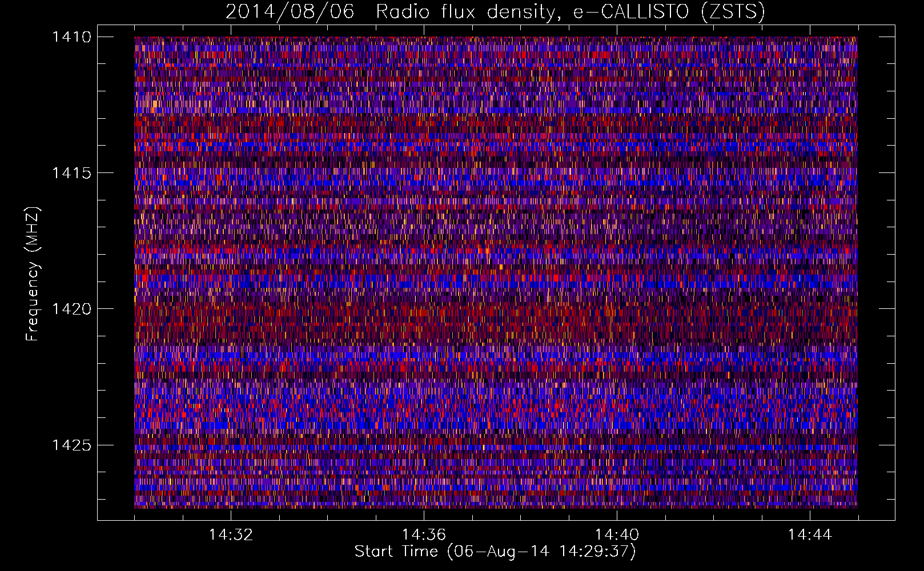
Task: Click the 14:40 time tick label
Action: click(x=617, y=535)
